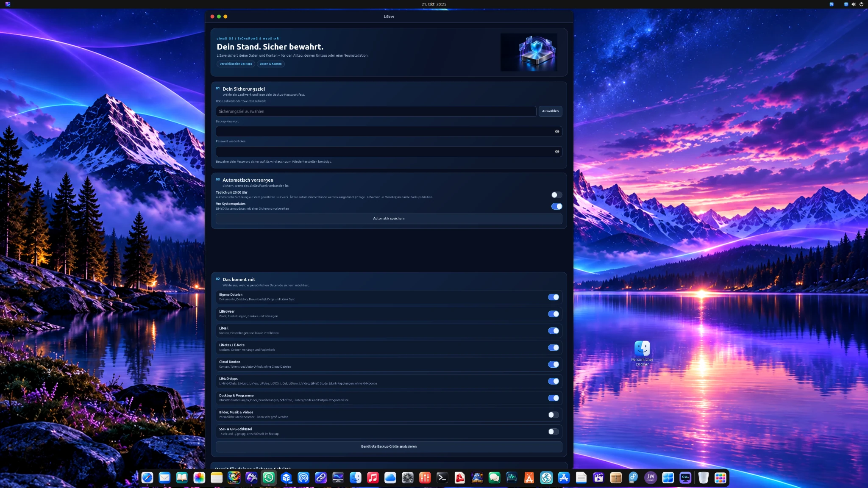Open the green chat bubbles app in dock
Viewport: 868px width, 488px height.
pos(495,478)
